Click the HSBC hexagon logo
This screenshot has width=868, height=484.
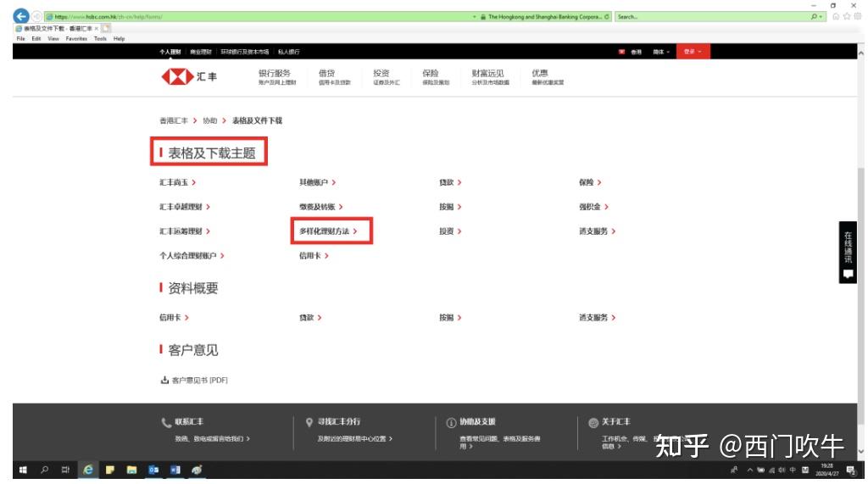(x=177, y=76)
